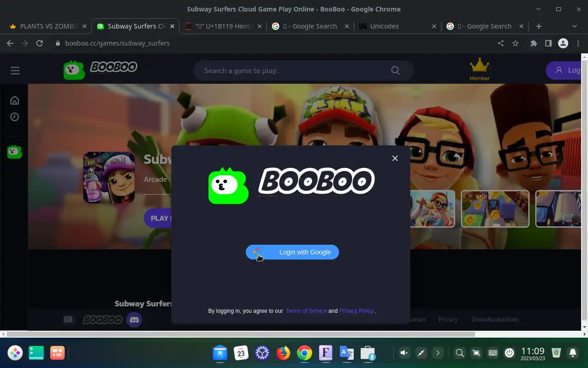588x368 pixels.
Task: Click the power button in the taskbar
Action: click(509, 353)
